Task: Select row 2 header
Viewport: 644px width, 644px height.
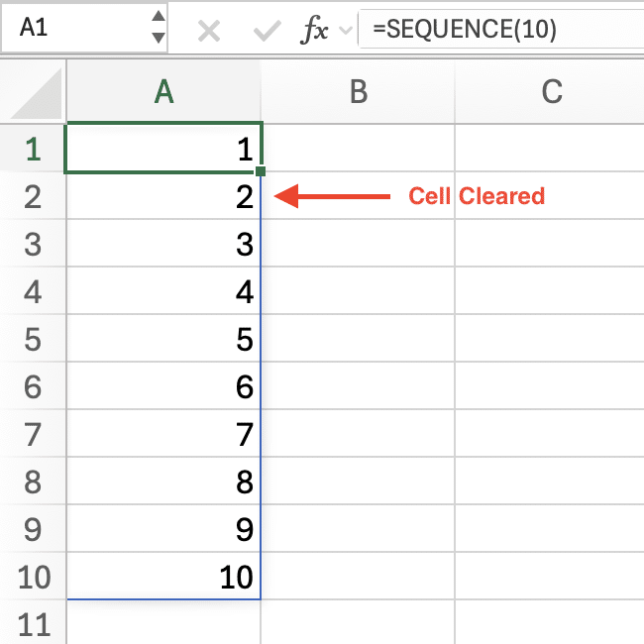Action: coord(33,195)
